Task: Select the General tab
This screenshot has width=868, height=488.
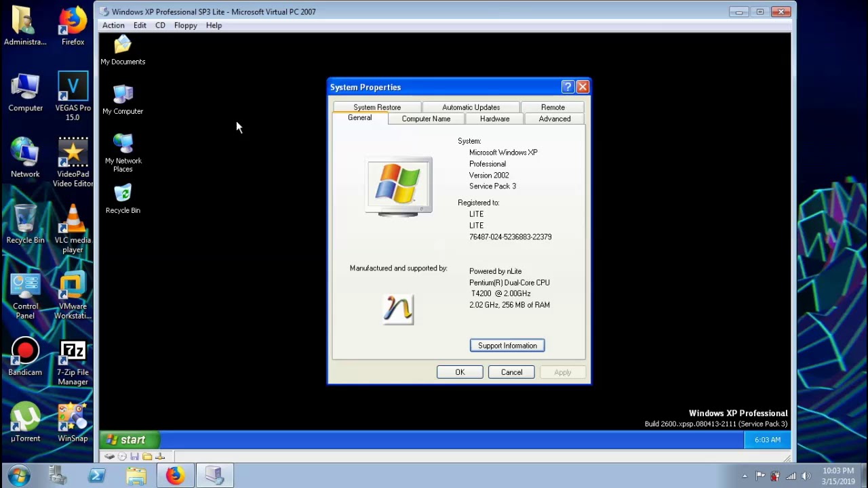Action: pyautogui.click(x=359, y=118)
